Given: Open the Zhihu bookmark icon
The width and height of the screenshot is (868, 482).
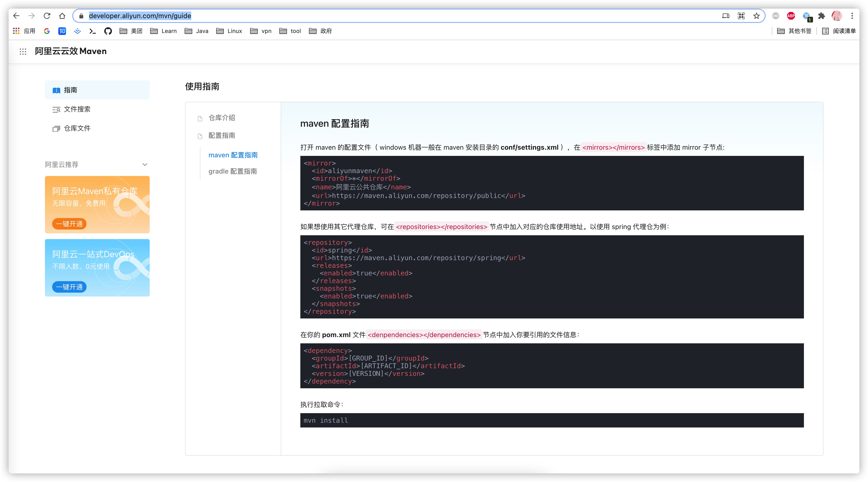Looking at the screenshot, I should coord(62,31).
